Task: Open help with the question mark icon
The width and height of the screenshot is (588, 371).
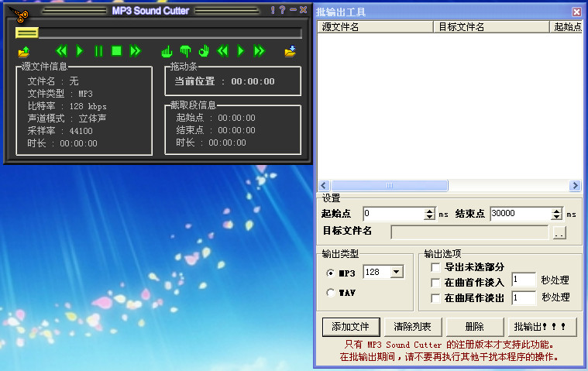Action: (x=282, y=10)
